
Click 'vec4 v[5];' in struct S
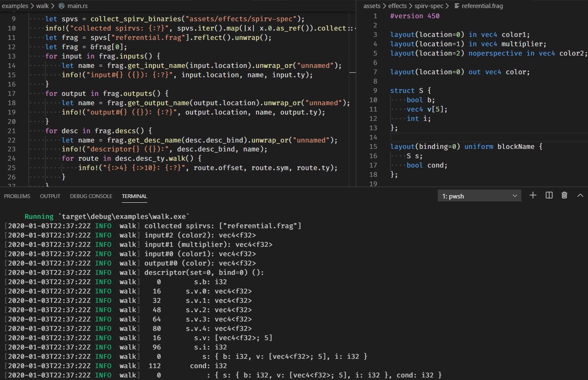[x=427, y=109]
